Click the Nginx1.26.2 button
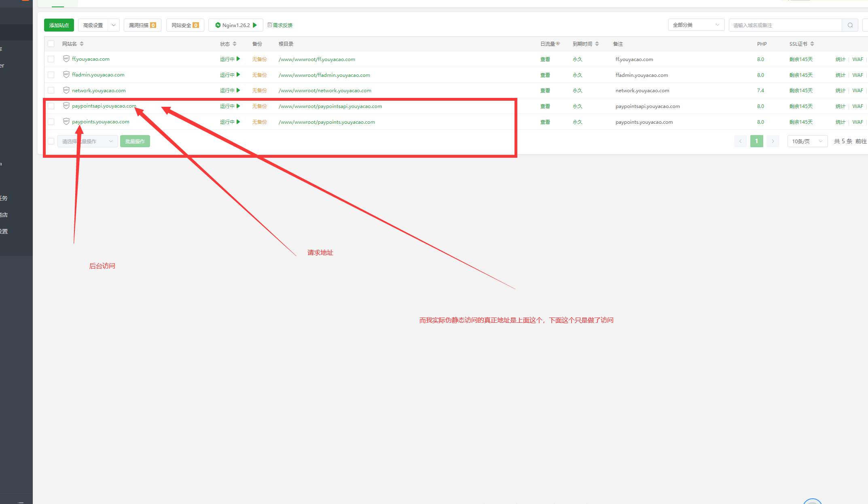Screen dimensions: 868x504 click(236, 25)
